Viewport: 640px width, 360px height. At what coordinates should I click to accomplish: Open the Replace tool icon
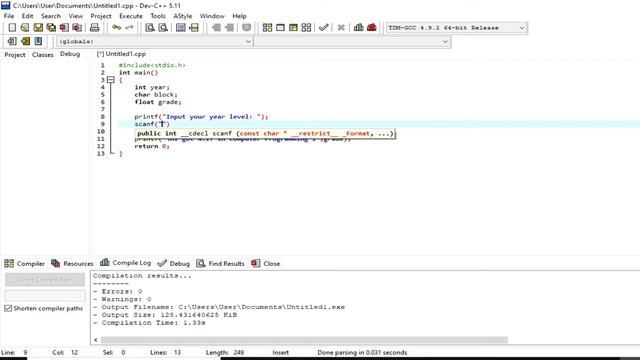coord(163,27)
